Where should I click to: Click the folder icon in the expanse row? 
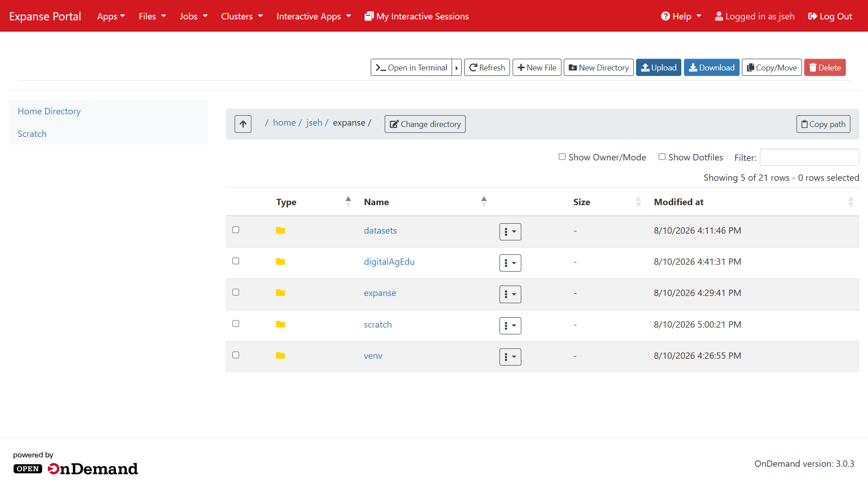(280, 293)
